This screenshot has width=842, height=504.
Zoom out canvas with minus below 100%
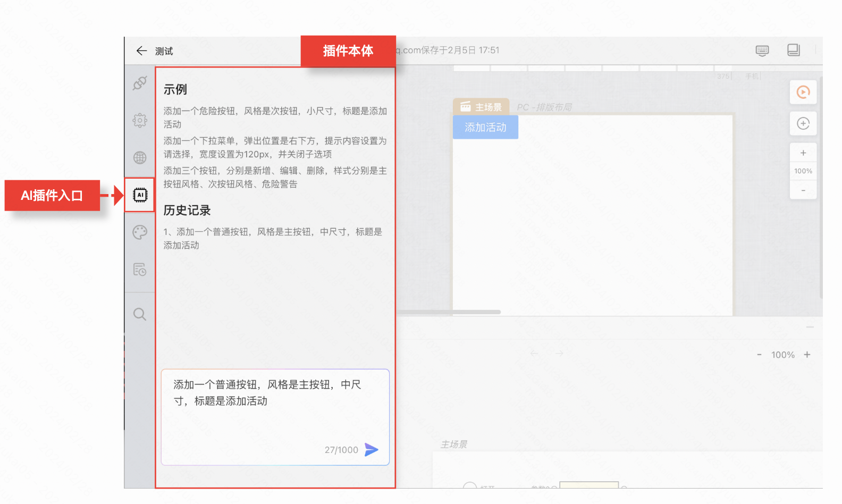(x=803, y=190)
